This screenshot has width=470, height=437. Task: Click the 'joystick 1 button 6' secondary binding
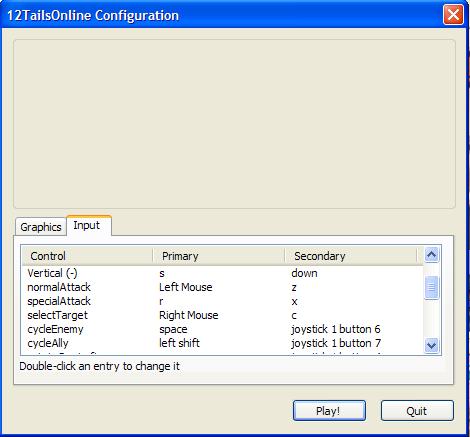pyautogui.click(x=336, y=329)
